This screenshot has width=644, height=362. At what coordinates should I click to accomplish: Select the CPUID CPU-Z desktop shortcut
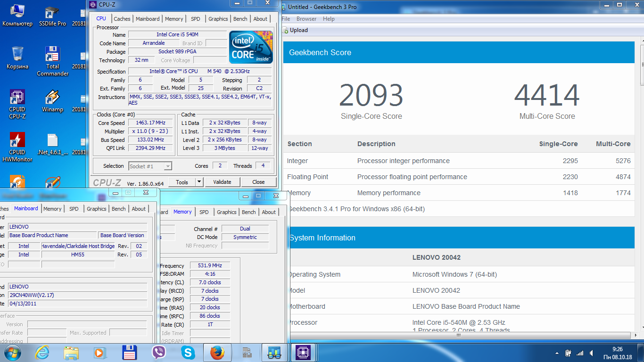click(17, 104)
